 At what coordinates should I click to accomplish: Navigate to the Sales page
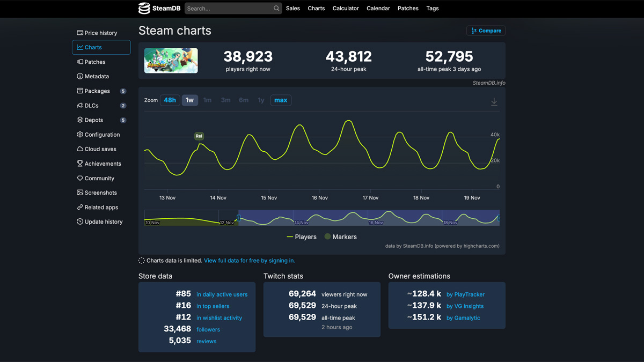point(292,8)
